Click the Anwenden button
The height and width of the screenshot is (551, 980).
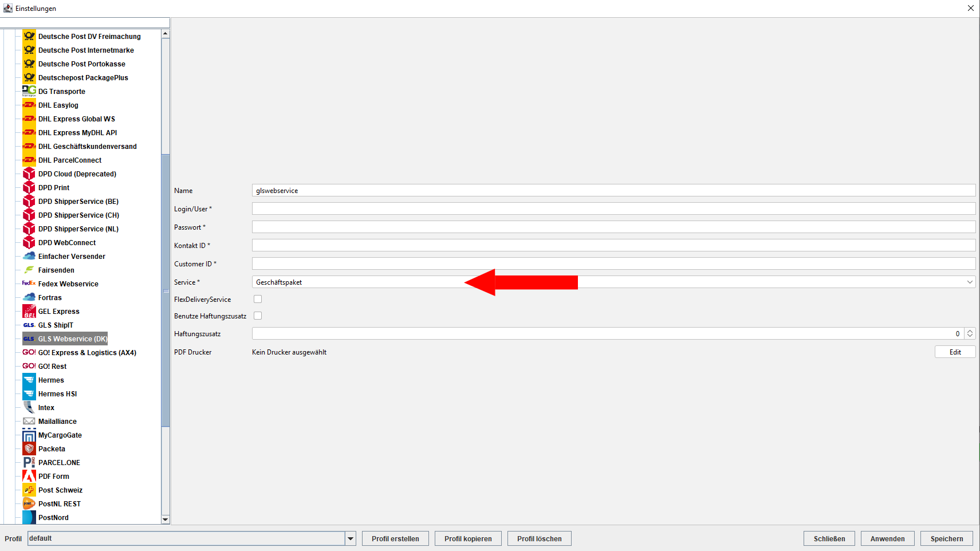click(887, 538)
